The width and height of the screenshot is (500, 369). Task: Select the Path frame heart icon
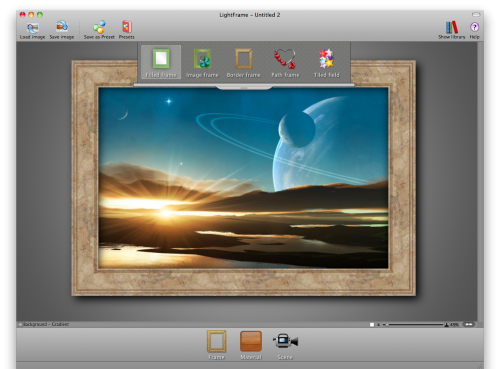pyautogui.click(x=285, y=62)
